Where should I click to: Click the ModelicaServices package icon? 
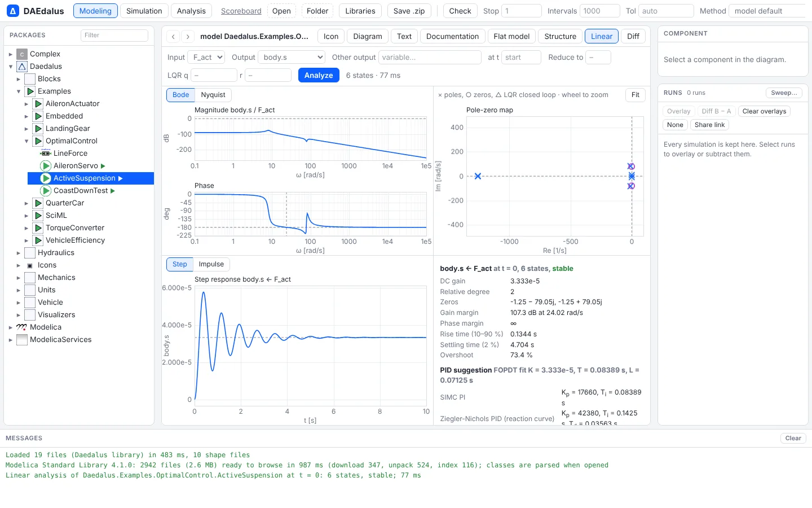(x=22, y=340)
